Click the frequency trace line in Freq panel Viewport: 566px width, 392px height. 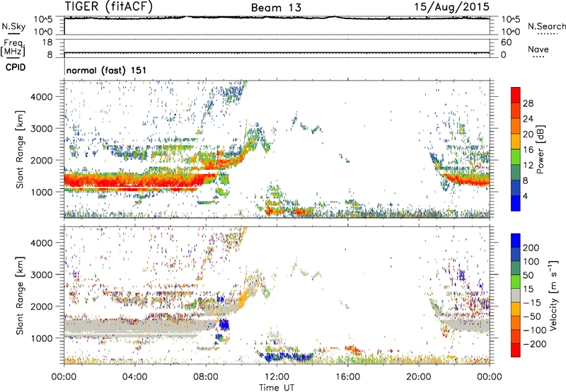277,52
